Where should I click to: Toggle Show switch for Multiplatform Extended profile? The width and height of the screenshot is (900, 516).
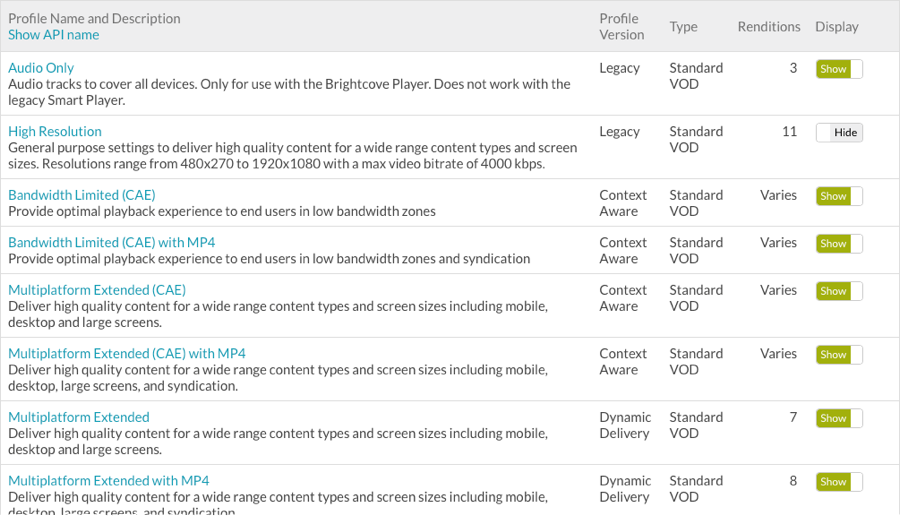[839, 418]
